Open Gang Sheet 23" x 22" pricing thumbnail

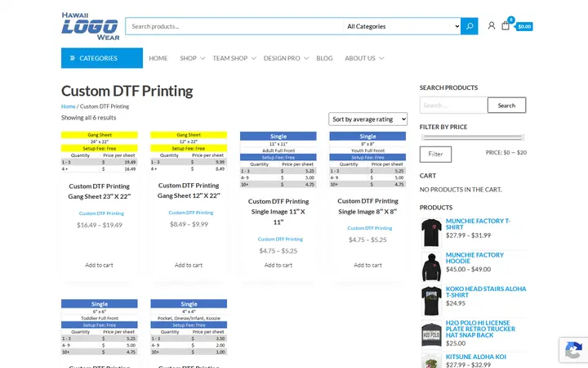pos(100,152)
